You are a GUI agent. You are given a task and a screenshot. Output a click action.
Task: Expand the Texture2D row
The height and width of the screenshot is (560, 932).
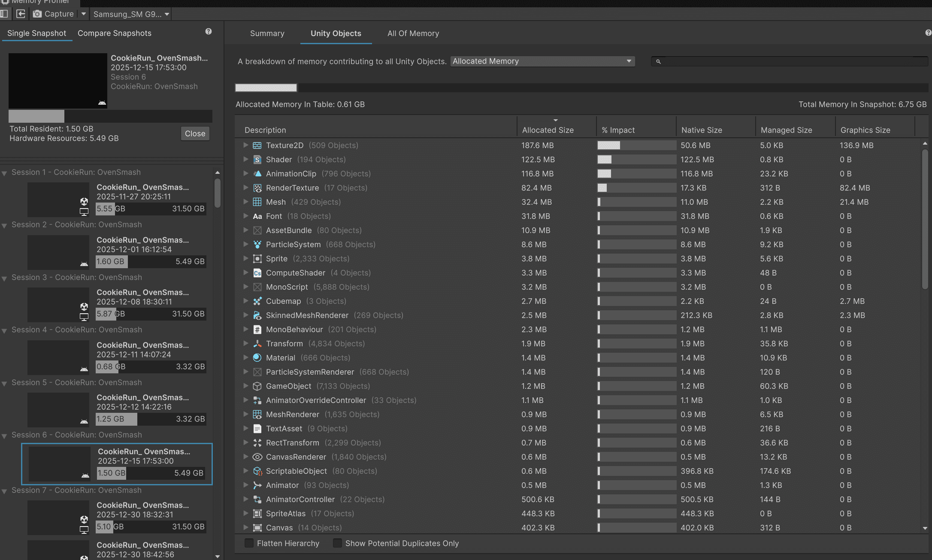[245, 145]
